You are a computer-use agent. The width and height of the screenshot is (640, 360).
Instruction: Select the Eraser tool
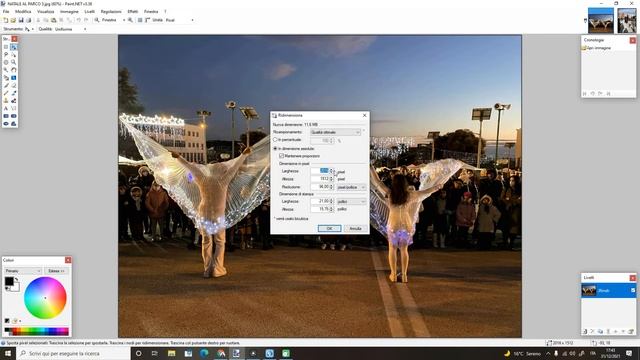(13, 85)
